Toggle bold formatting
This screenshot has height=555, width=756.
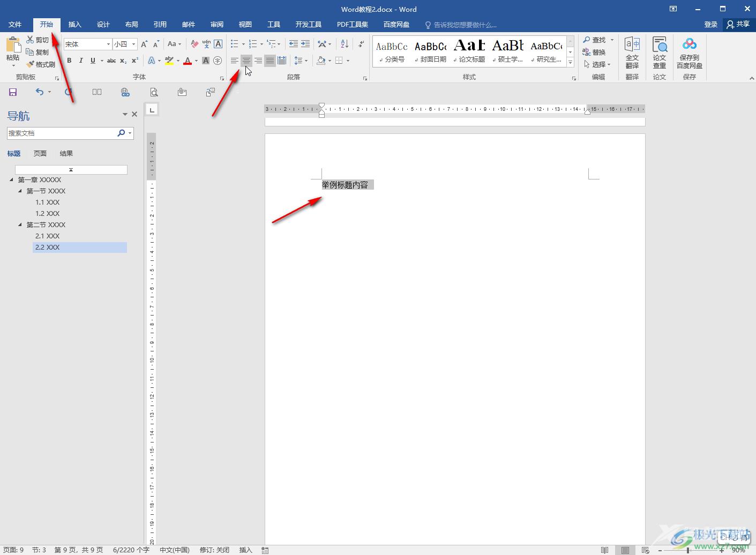69,61
